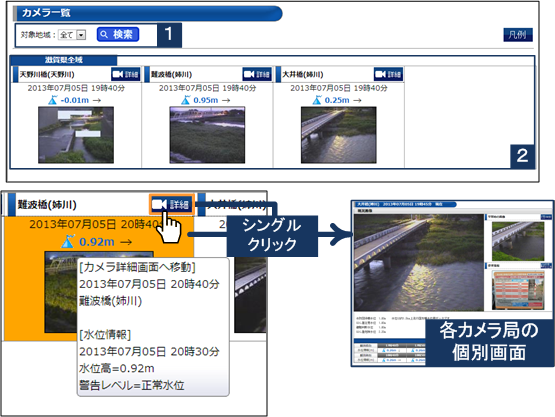This screenshot has height=417, width=555.
Task: Expand the 対象地域 dropdown arrow
Action: click(x=81, y=35)
